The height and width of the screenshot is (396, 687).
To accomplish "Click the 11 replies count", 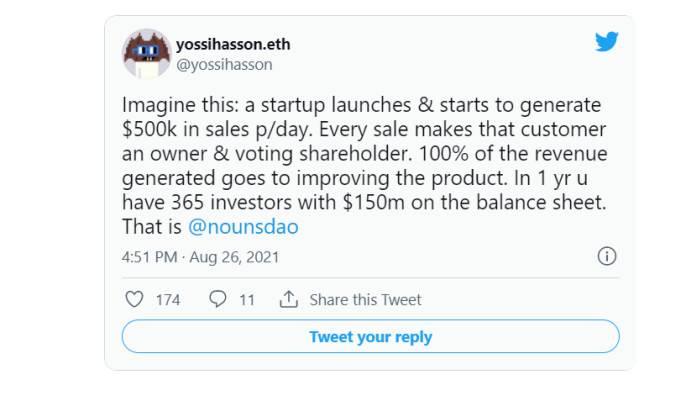I will coord(247,300).
